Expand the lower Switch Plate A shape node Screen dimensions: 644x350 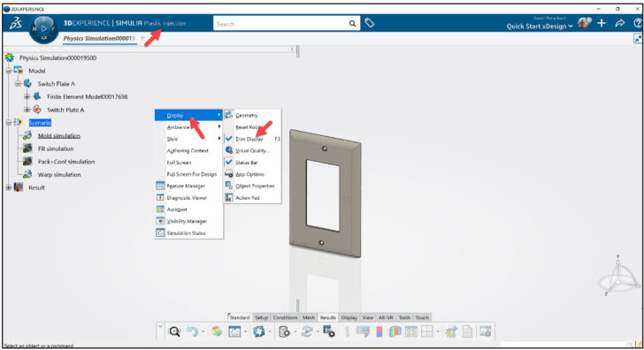tap(27, 110)
